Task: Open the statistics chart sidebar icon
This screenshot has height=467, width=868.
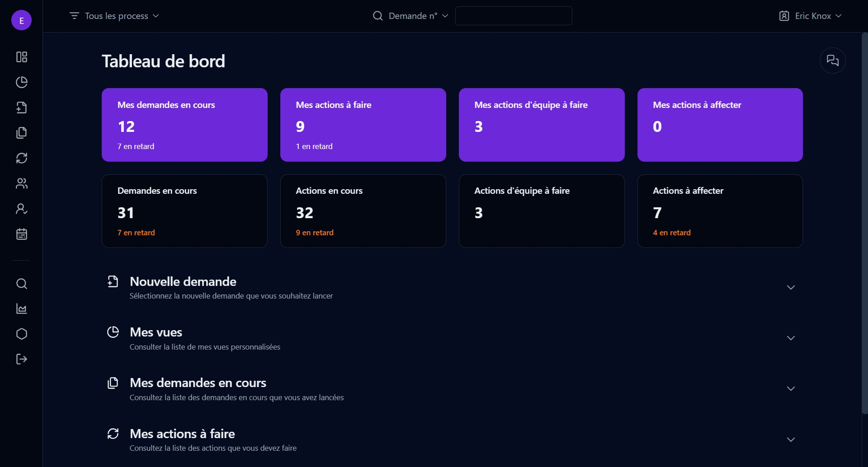Action: [22, 309]
